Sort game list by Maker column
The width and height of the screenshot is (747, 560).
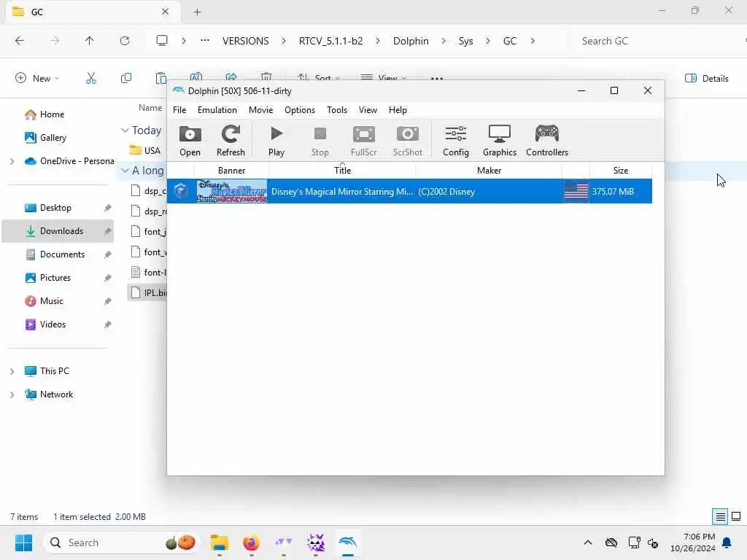489,171
